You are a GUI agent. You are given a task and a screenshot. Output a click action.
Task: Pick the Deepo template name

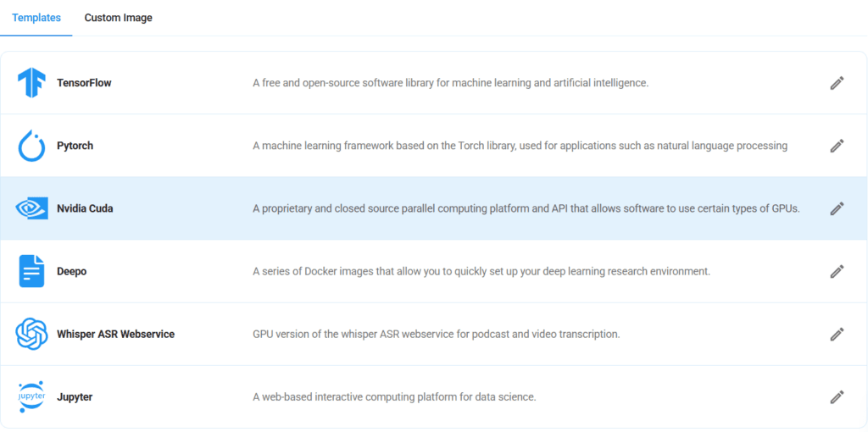tap(71, 271)
